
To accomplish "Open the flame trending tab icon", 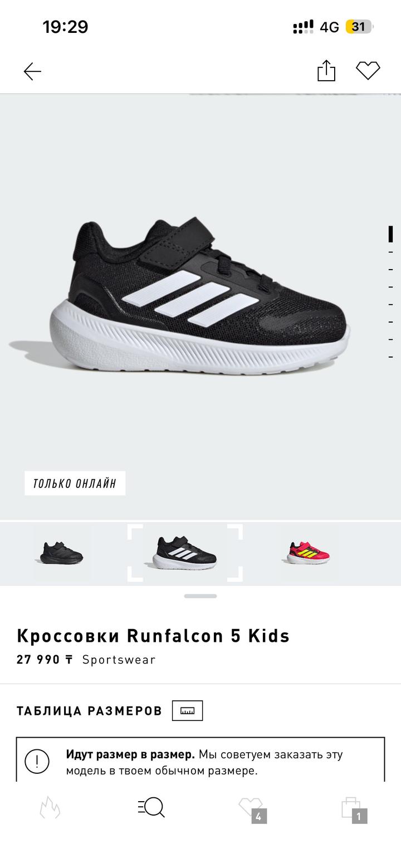I will click(x=50, y=807).
